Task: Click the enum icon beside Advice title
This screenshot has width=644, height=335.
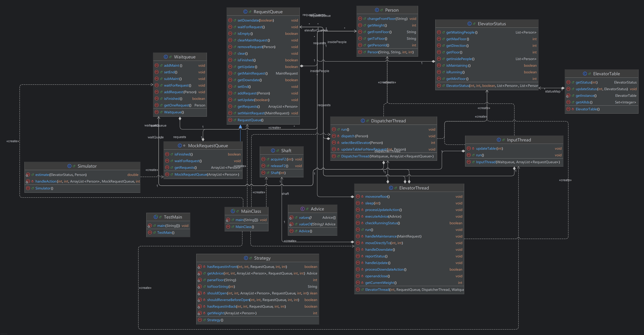Action: (x=303, y=209)
